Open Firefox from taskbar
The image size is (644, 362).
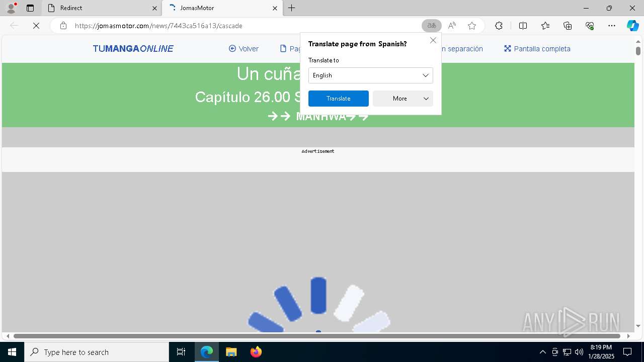(256, 352)
